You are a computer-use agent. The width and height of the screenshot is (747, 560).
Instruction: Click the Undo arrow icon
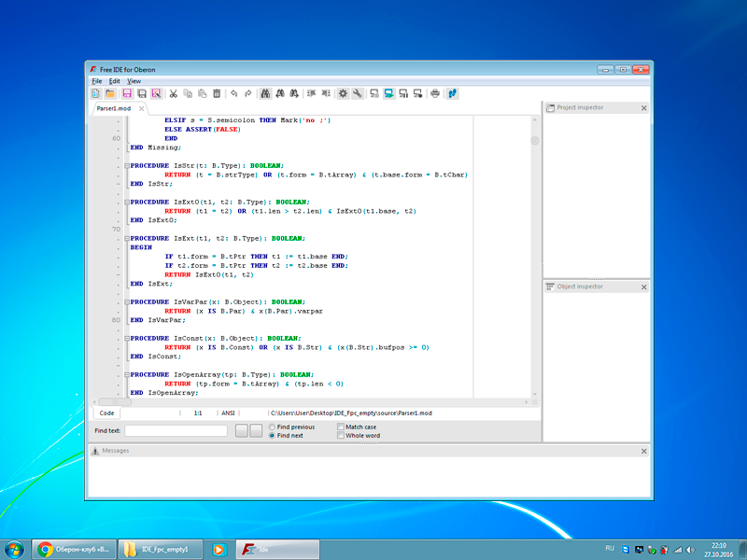click(233, 93)
